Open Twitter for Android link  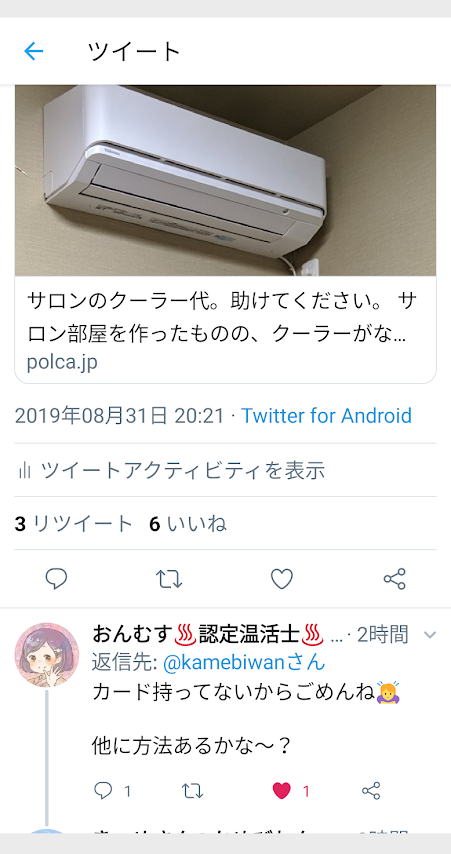click(x=326, y=416)
